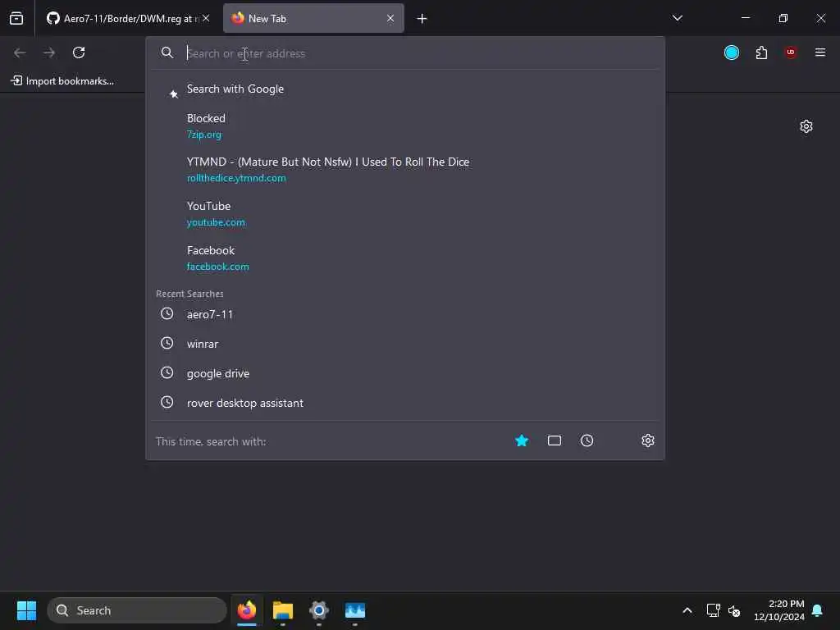Select recent search google drive
Viewport: 840px width, 630px height.
click(x=405, y=373)
